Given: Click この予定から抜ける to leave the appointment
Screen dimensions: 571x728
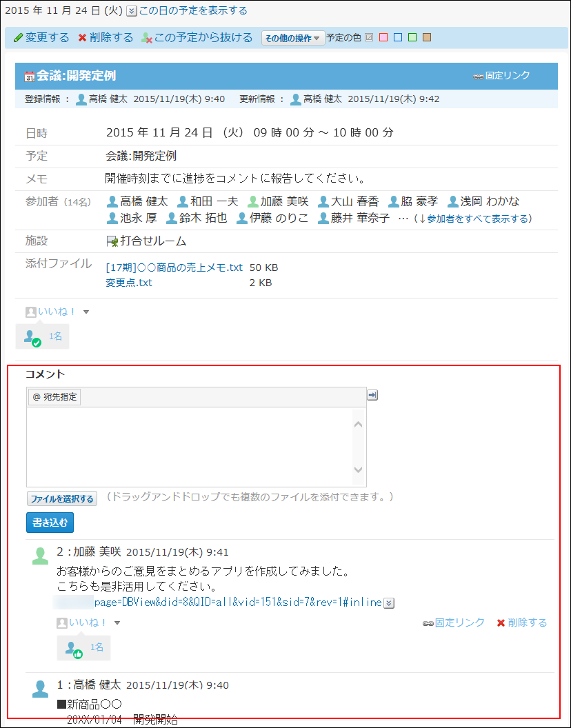Looking at the screenshot, I should 197,38.
